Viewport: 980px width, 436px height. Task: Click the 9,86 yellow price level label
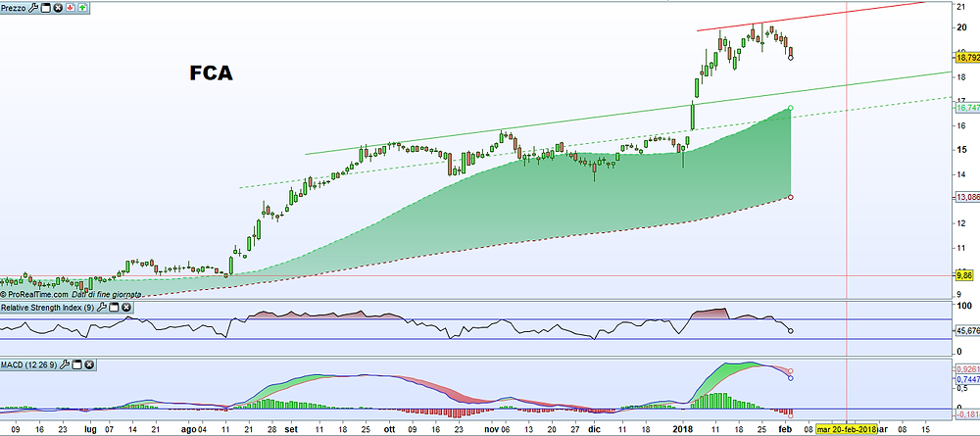(964, 275)
